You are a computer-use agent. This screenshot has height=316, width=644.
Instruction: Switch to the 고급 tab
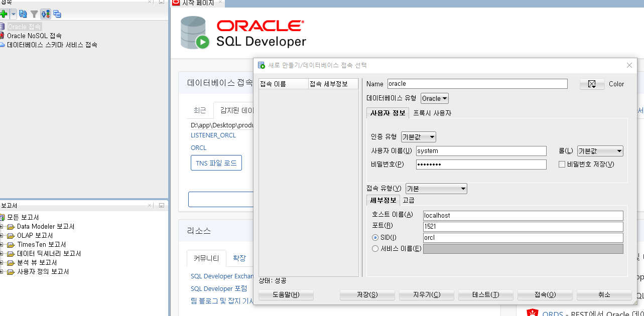coord(409,200)
